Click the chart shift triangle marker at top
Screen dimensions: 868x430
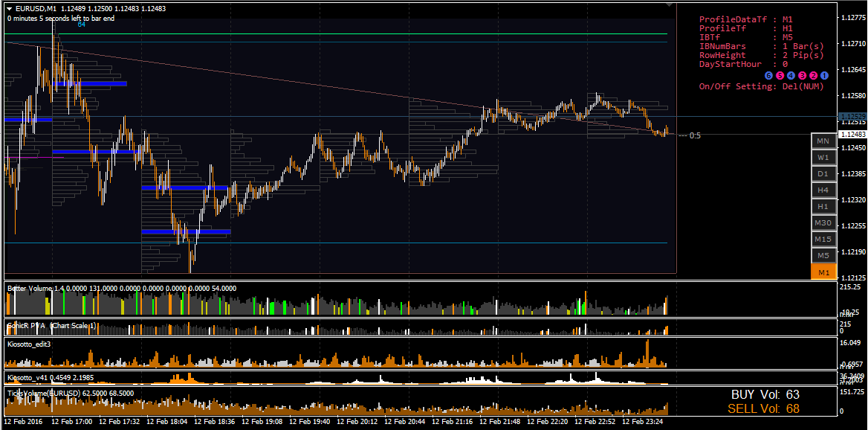point(670,4)
